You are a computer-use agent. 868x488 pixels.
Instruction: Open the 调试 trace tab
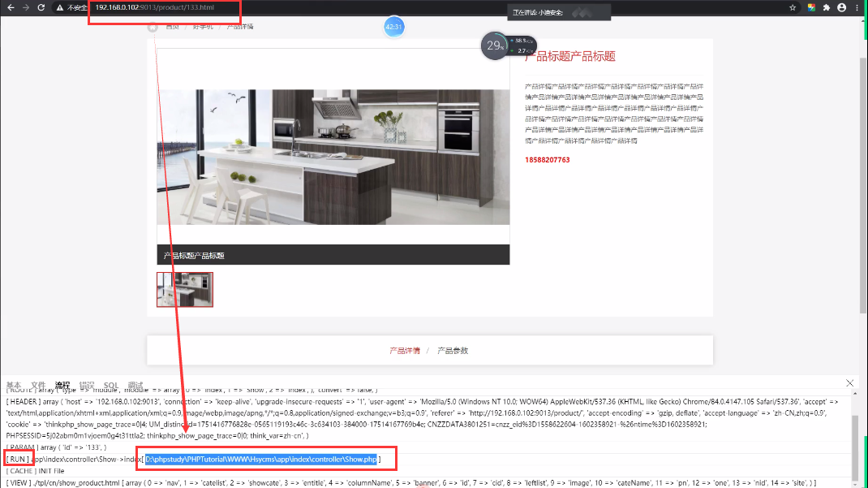(135, 386)
